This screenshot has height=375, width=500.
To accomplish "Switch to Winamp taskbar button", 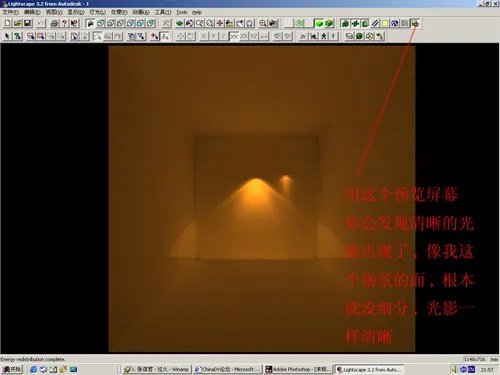I will [157, 369].
